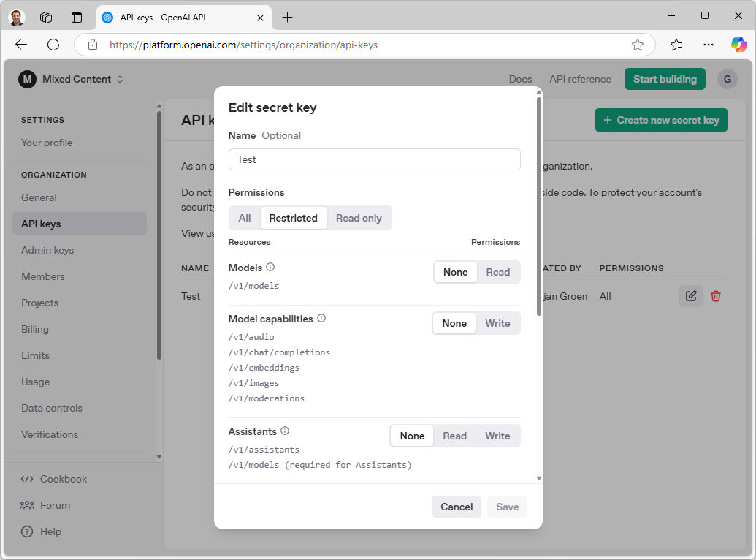This screenshot has height=560, width=756.
Task: Open Usage page
Action: [36, 382]
